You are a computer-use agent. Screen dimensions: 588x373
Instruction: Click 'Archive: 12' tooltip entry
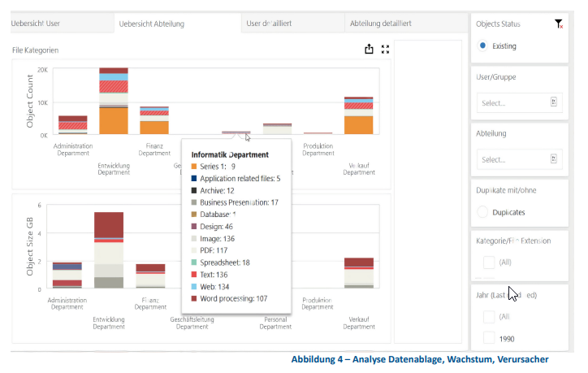click(217, 191)
